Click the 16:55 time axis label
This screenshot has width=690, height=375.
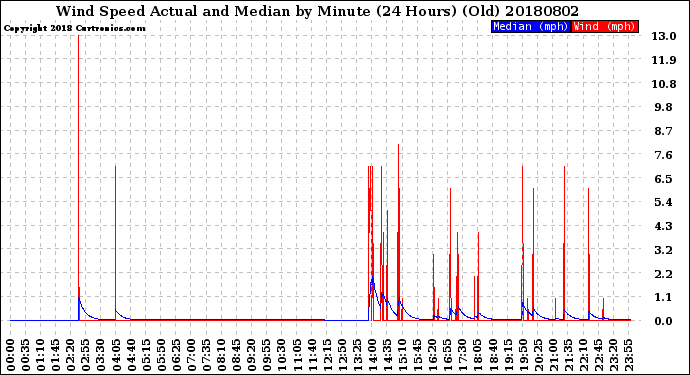(449, 355)
